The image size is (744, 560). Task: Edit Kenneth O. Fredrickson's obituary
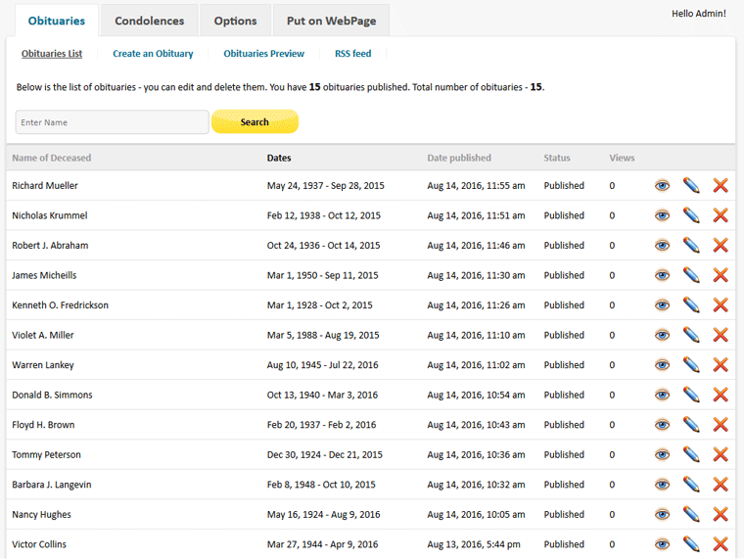tap(691, 305)
